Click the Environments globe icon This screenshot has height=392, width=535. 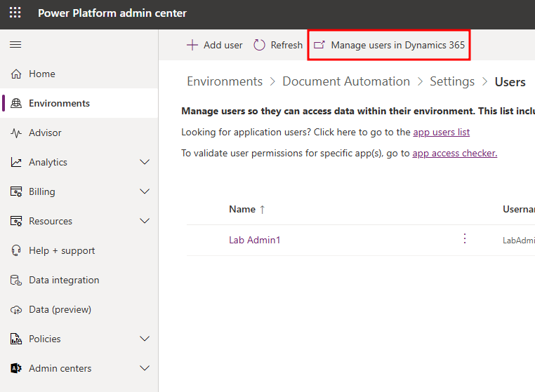click(x=16, y=103)
